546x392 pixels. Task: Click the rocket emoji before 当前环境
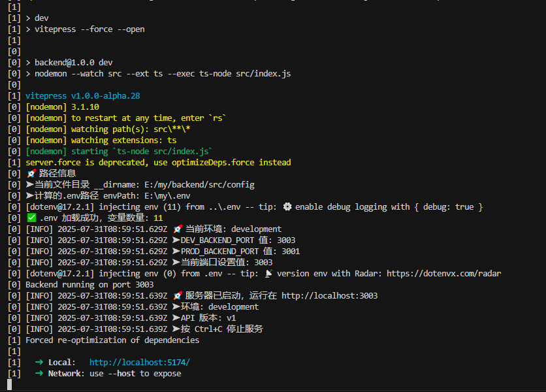(x=178, y=229)
